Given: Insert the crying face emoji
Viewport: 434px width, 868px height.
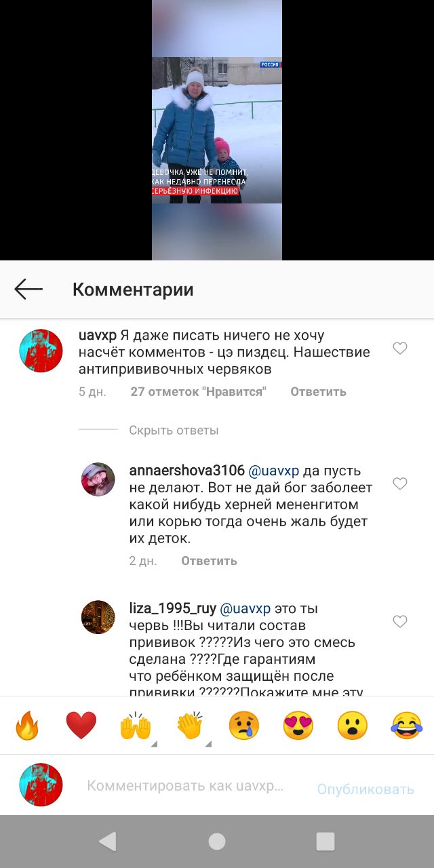Looking at the screenshot, I should tap(244, 726).
